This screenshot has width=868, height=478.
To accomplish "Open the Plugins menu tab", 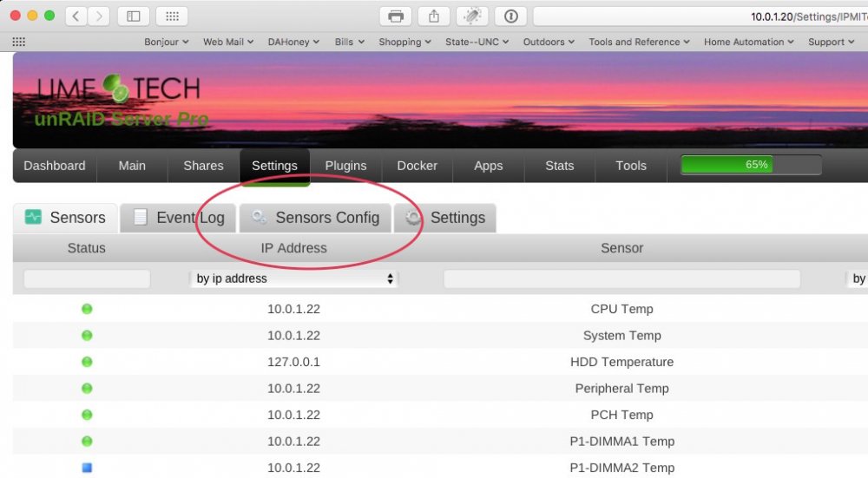I will tap(345, 166).
